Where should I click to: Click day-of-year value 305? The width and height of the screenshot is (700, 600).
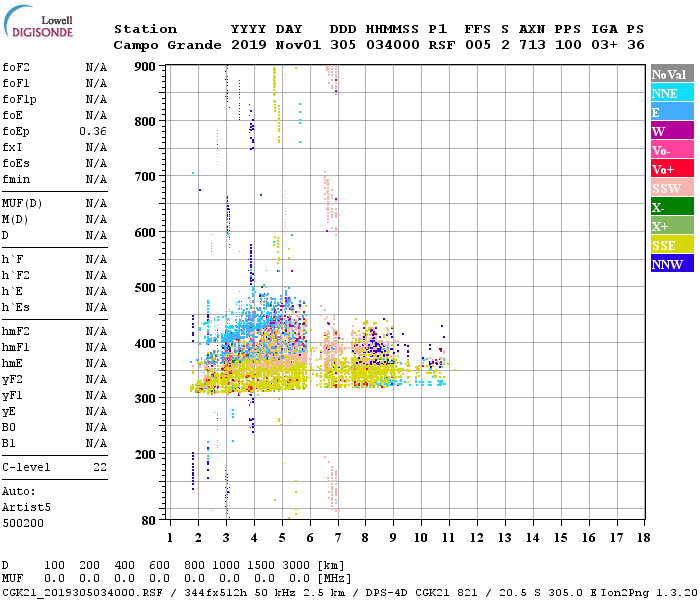pyautogui.click(x=343, y=45)
